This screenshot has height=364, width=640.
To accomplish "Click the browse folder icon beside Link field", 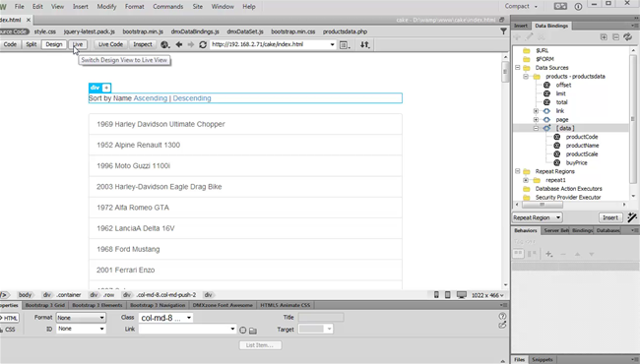I will [x=253, y=331].
